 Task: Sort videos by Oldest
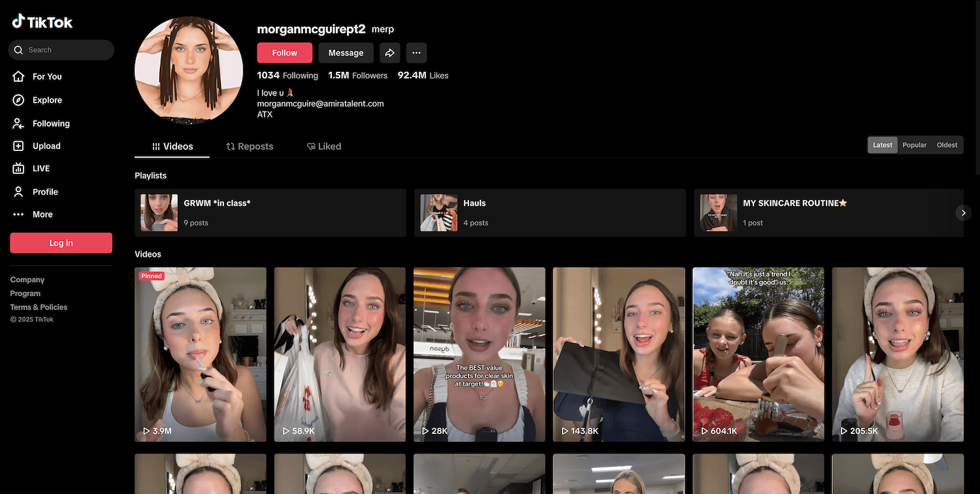tap(947, 145)
